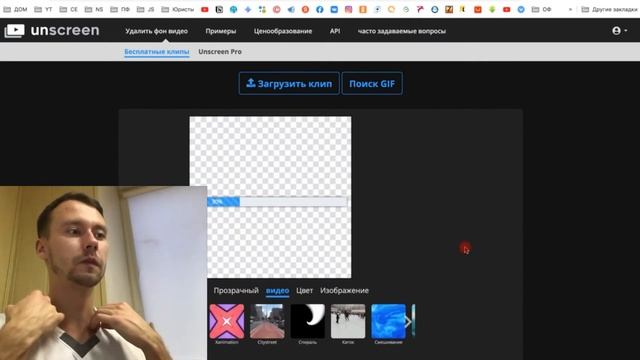The width and height of the screenshot is (640, 360).
Task: Open the API page
Action: point(335,31)
